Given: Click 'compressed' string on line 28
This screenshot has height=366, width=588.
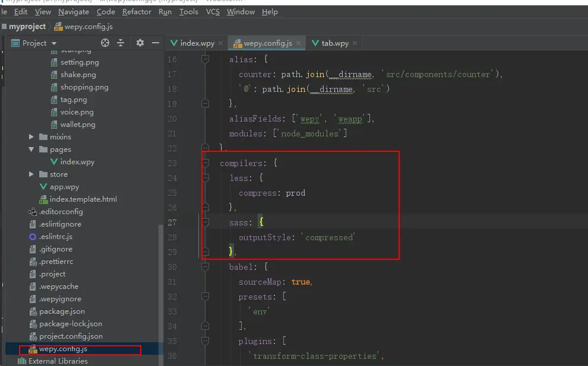Looking at the screenshot, I should (x=329, y=237).
